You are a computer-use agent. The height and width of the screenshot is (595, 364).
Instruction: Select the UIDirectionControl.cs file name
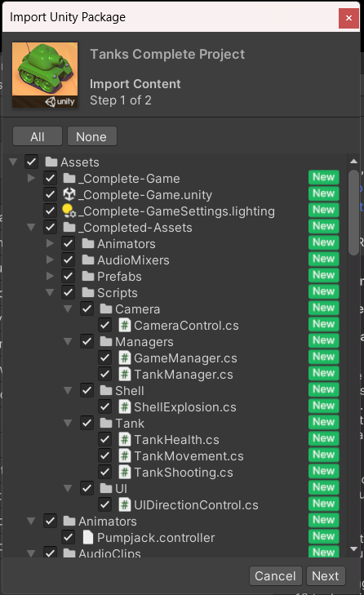click(196, 504)
